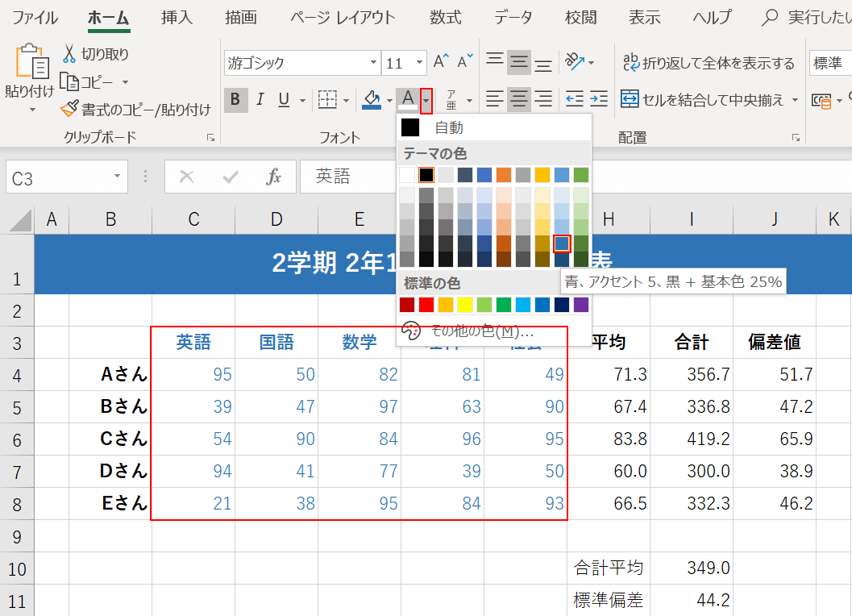The height and width of the screenshot is (616, 852).
Task: Switch to the 挿入 tab
Action: (177, 18)
